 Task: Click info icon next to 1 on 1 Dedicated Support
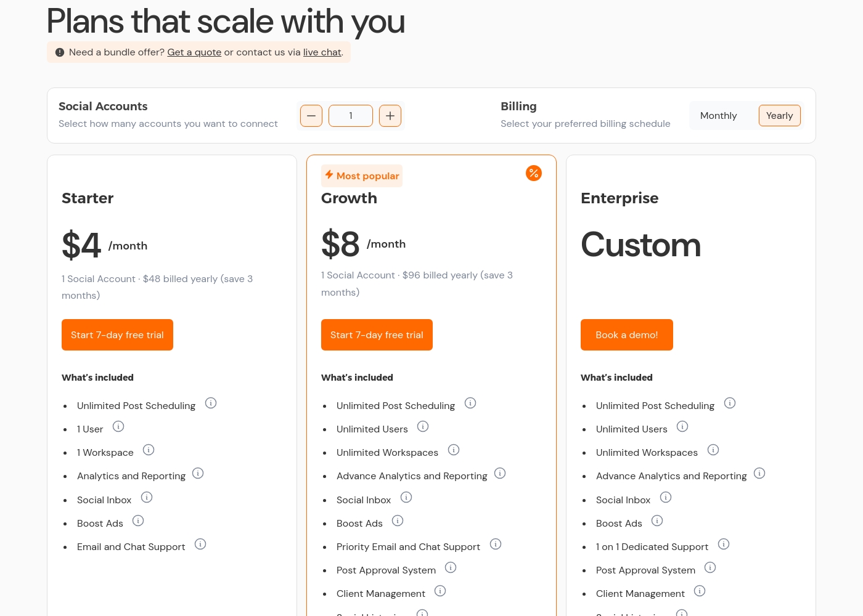click(724, 544)
